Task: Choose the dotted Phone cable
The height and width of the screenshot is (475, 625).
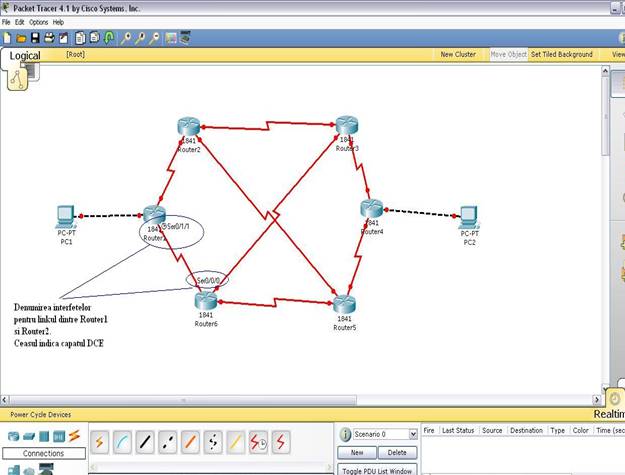Action: pos(213,442)
